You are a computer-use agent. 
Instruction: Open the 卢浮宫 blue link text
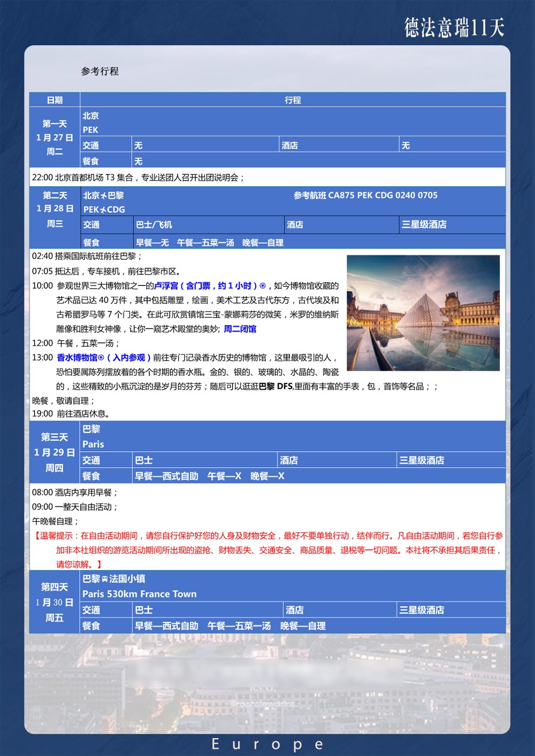[166, 286]
